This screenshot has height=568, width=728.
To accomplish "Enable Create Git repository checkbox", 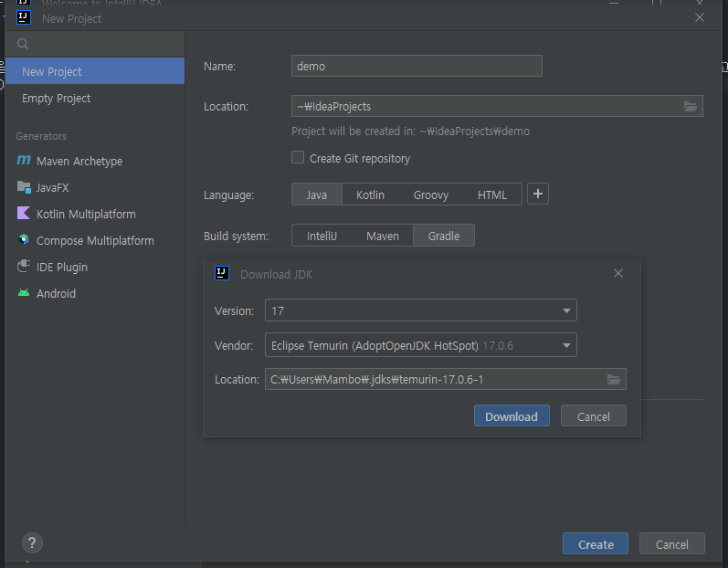I will 298,158.
